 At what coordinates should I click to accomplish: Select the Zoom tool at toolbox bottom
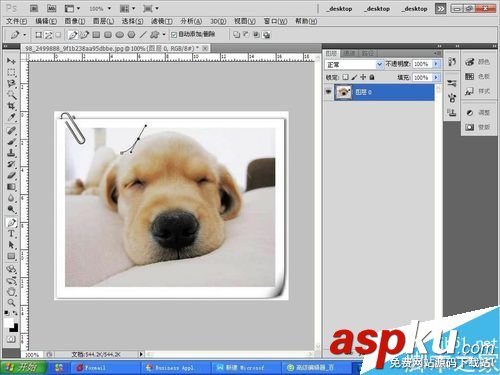11,303
